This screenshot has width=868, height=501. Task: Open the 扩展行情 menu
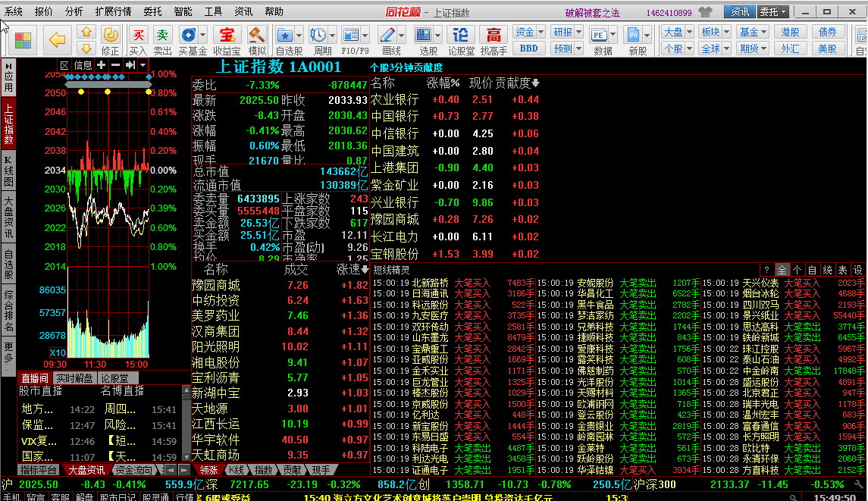point(113,12)
